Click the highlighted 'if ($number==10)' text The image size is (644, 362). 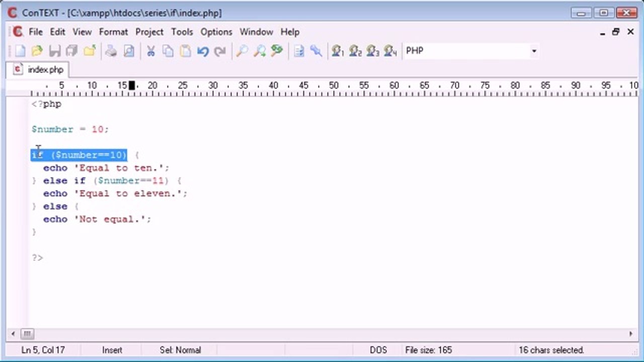pos(79,155)
